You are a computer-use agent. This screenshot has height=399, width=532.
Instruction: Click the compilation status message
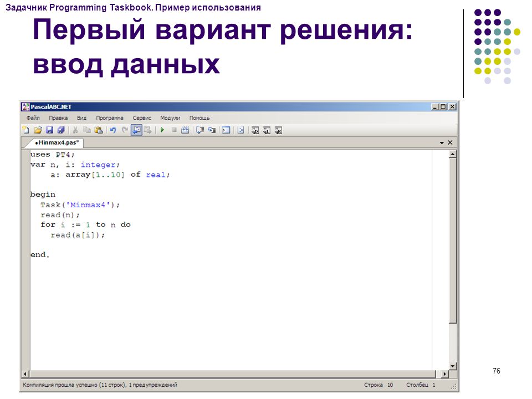[100, 385]
